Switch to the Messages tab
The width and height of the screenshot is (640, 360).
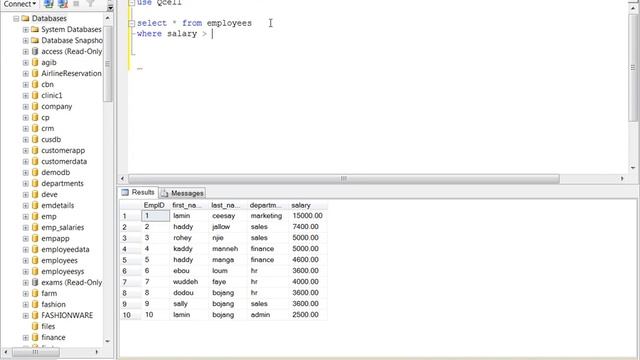click(182, 193)
